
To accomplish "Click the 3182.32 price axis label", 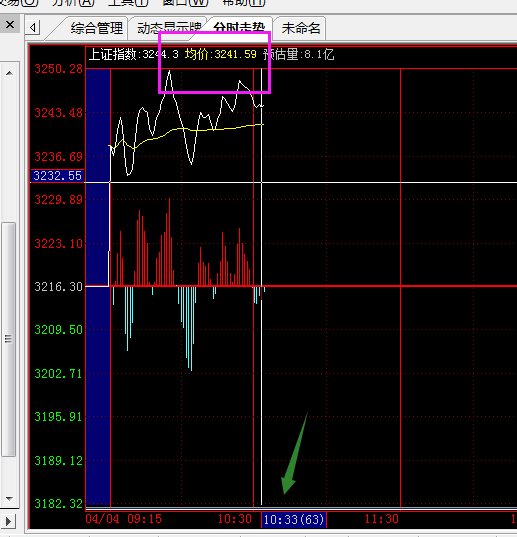I will (59, 504).
